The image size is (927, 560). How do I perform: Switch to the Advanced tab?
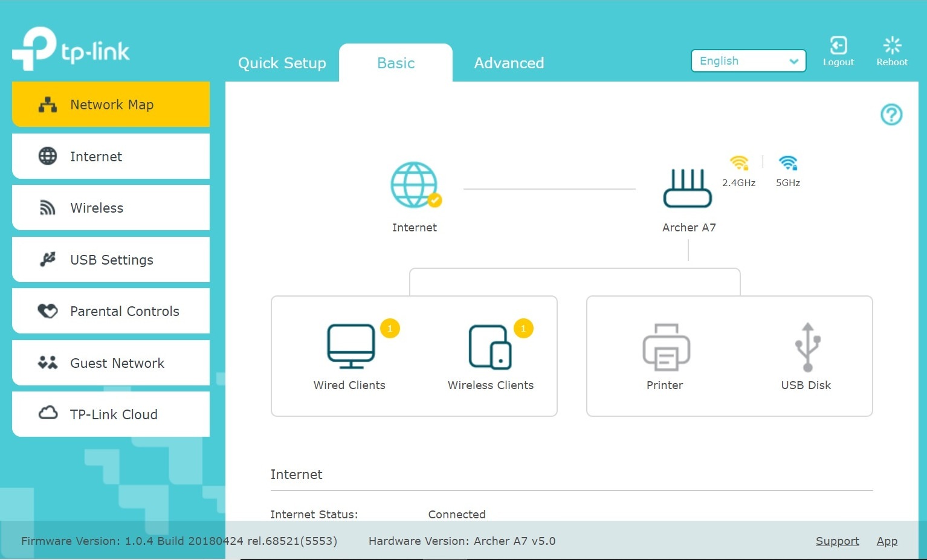pyautogui.click(x=509, y=63)
